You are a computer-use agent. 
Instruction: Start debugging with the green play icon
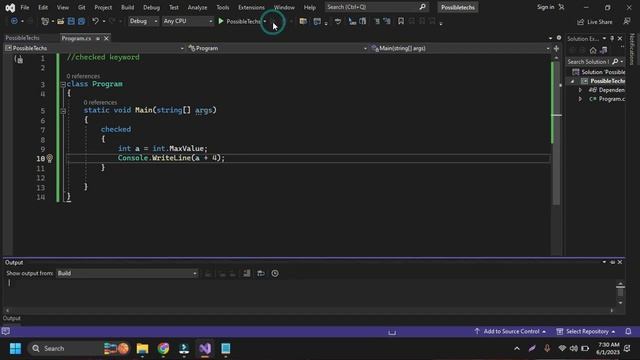click(221, 21)
